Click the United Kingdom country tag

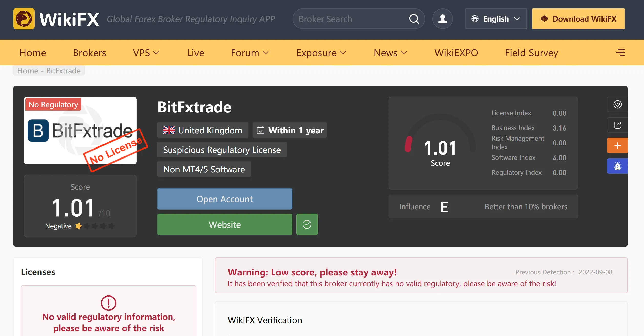[203, 130]
